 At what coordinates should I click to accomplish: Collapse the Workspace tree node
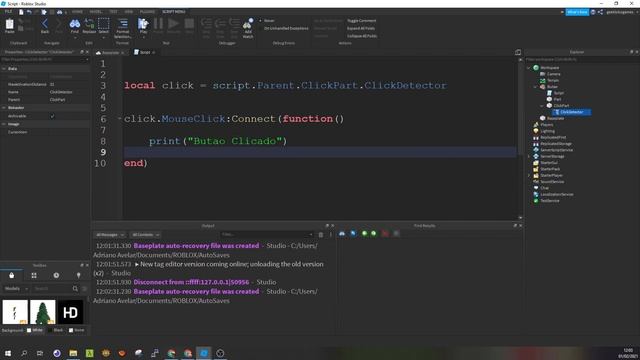[529, 68]
